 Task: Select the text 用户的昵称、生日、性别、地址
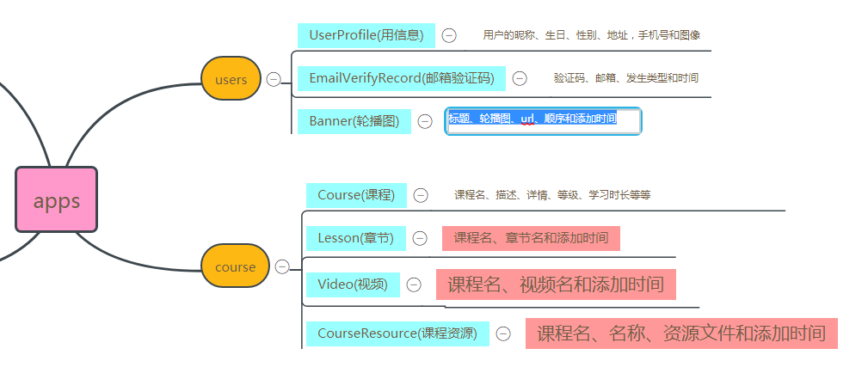tap(555, 35)
